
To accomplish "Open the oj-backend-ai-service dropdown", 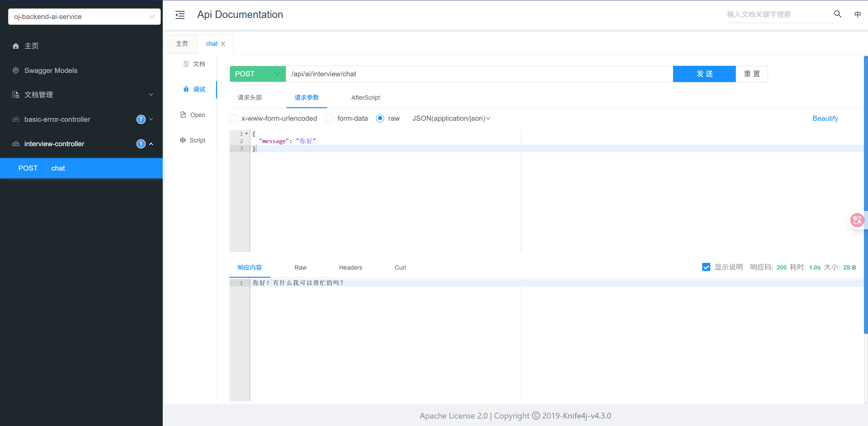I will [x=84, y=17].
